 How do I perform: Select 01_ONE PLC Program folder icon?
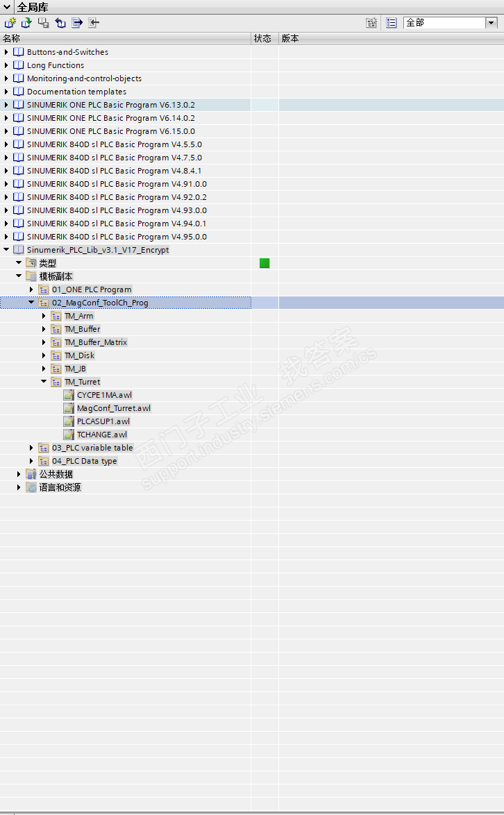[x=44, y=289]
